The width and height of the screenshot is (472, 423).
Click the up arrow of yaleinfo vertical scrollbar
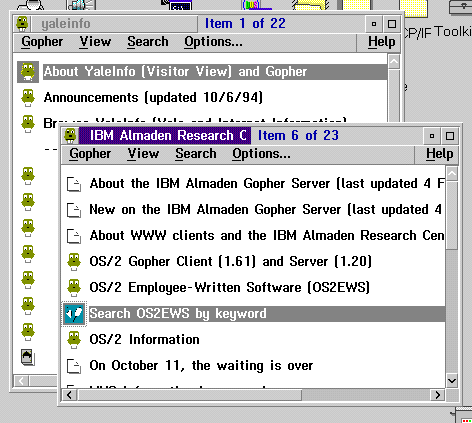(394, 62)
